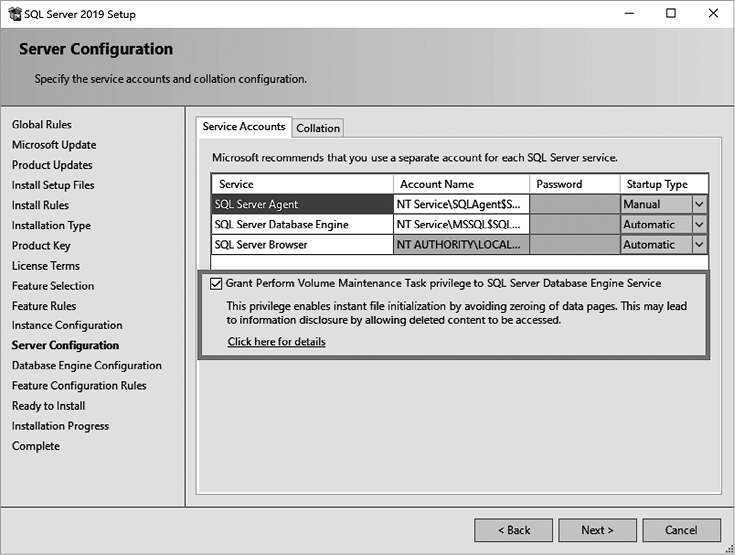Click the SQL Server Setup title bar icon

(x=13, y=14)
